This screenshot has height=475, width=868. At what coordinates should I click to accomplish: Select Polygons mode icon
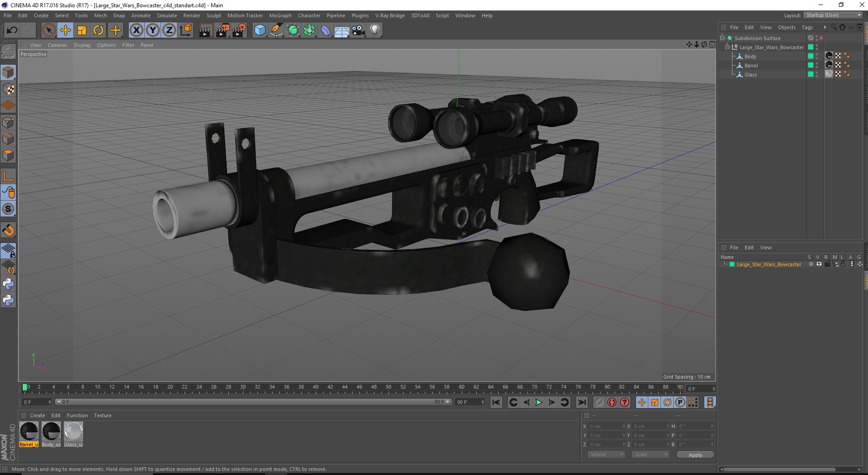(x=8, y=155)
